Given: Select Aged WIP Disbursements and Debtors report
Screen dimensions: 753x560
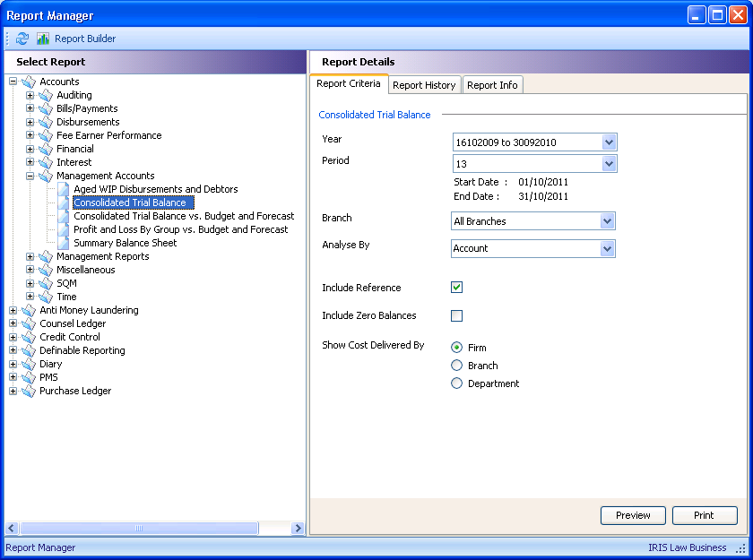Looking at the screenshot, I should click(x=156, y=189).
